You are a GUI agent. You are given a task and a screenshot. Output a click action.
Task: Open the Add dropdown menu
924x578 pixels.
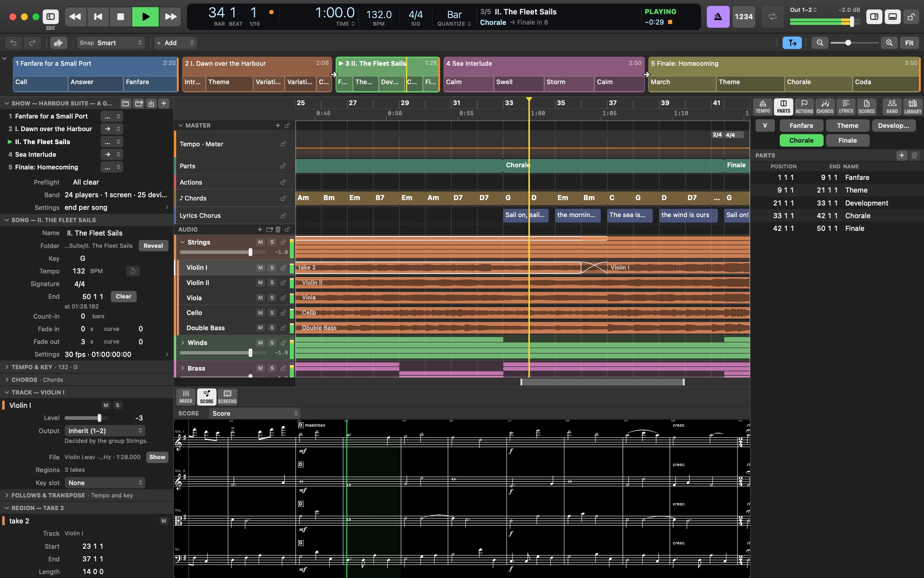pos(176,43)
